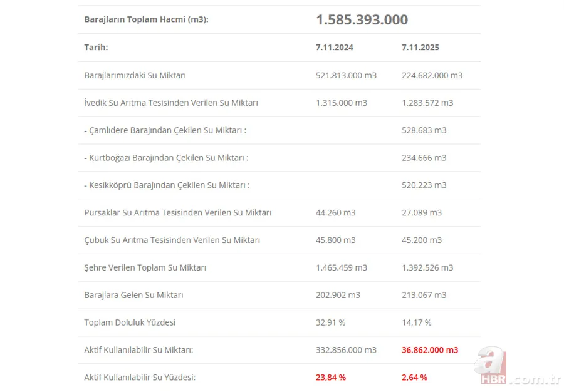The height and width of the screenshot is (392, 564).
Task: Click the 224.682.000 m3 value
Action: click(432, 75)
